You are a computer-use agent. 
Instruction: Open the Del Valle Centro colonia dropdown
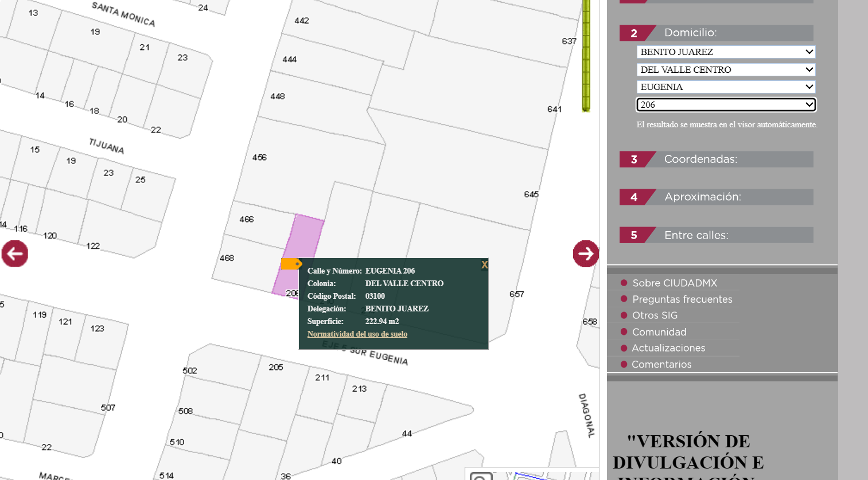point(726,69)
